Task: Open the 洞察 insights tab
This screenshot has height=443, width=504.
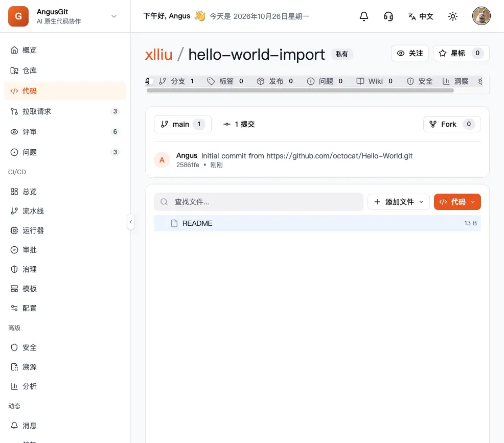Action: (455, 81)
